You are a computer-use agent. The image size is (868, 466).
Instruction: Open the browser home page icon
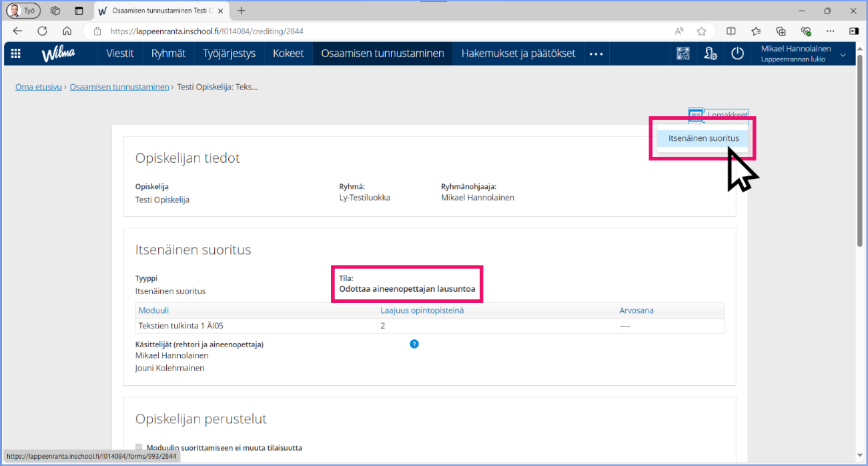(x=67, y=31)
